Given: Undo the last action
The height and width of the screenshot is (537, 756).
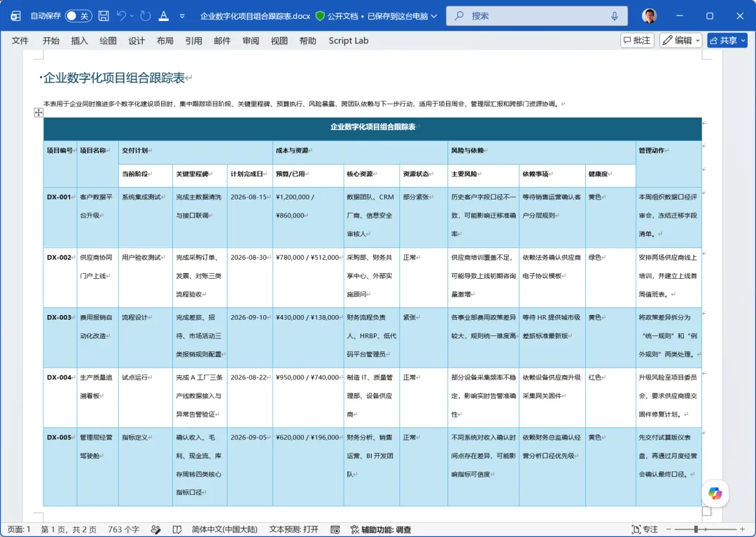Looking at the screenshot, I should (x=121, y=16).
